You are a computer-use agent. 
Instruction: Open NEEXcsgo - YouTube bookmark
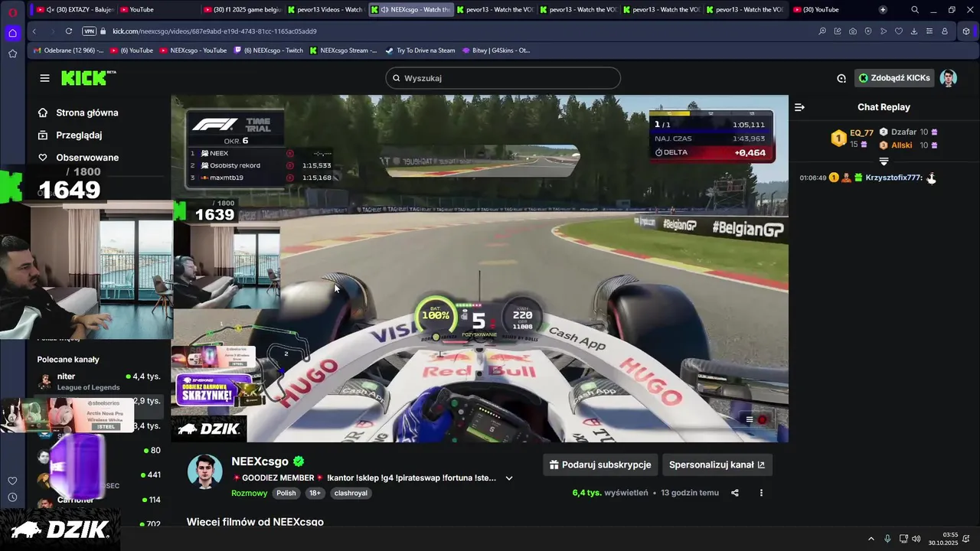193,51
